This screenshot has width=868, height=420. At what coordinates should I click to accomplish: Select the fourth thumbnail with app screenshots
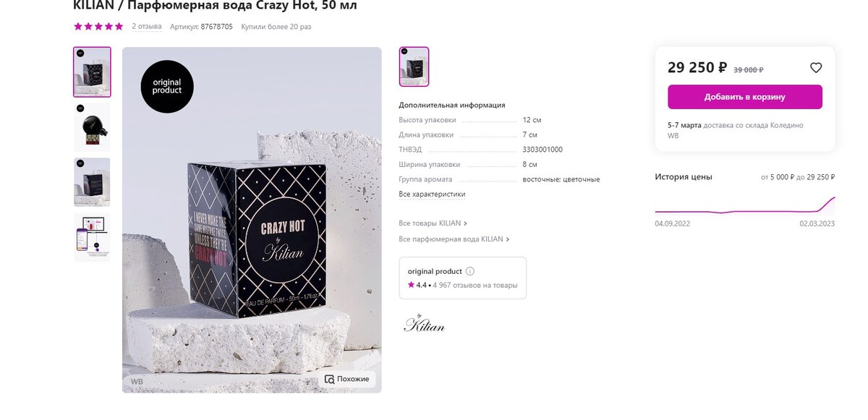click(x=92, y=237)
